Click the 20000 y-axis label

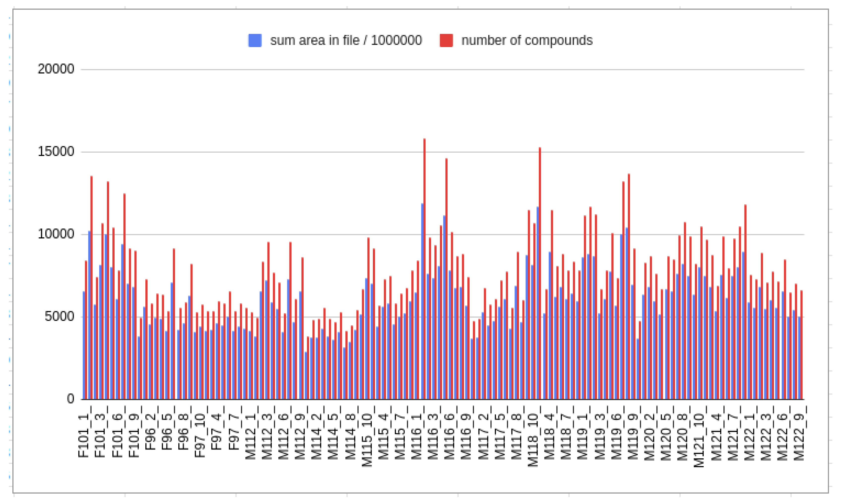[x=56, y=69]
